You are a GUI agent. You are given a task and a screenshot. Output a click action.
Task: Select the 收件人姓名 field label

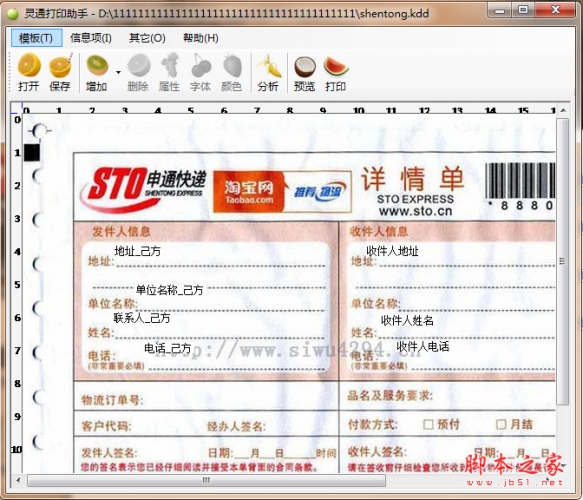click(x=408, y=320)
